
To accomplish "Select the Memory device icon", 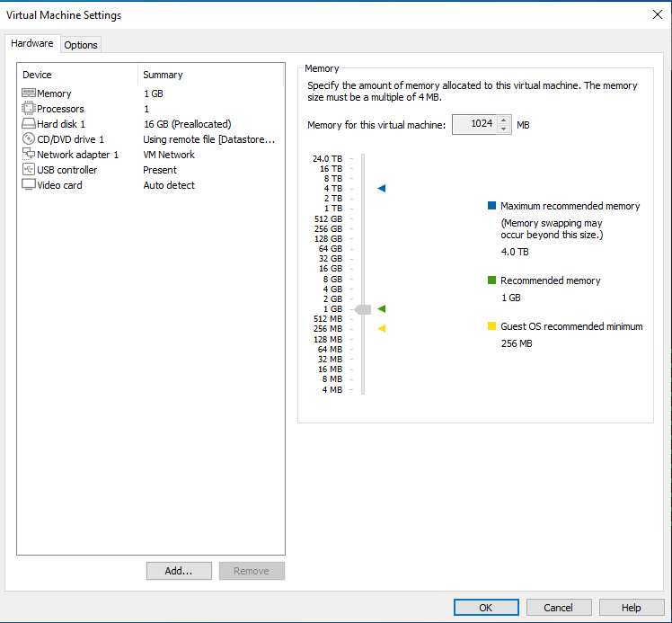I will tap(28, 93).
